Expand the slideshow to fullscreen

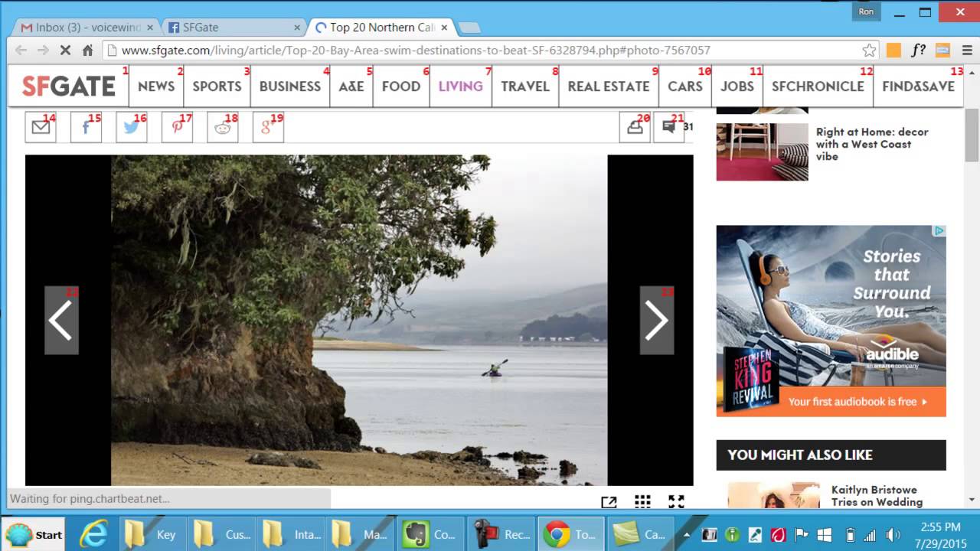pos(676,501)
